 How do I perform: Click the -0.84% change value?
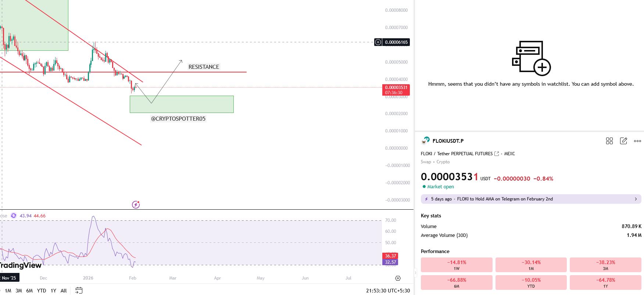tap(543, 179)
